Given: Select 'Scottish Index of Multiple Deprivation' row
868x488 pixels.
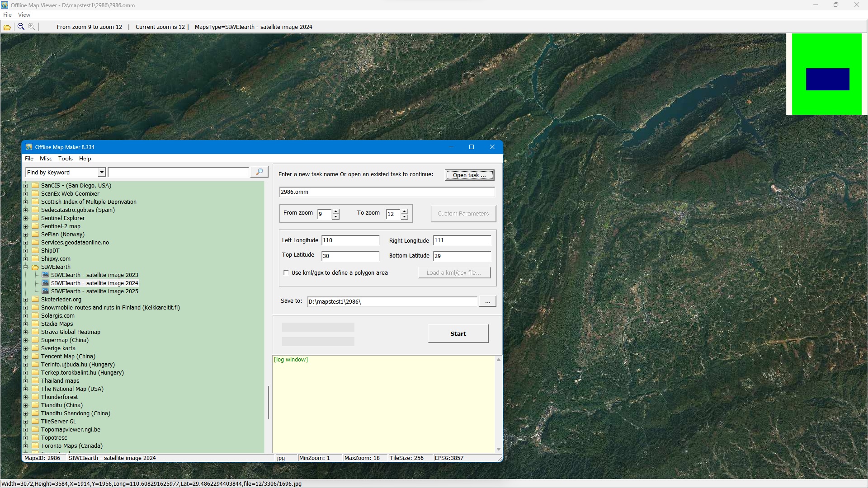Looking at the screenshot, I should tap(89, 202).
